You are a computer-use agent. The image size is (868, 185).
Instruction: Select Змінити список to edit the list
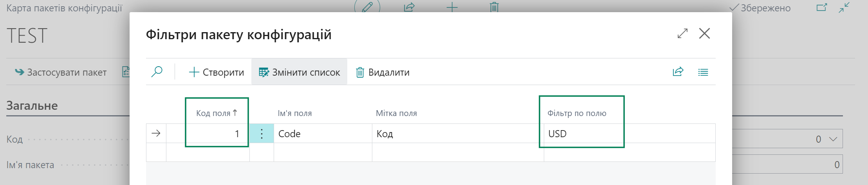coord(300,72)
